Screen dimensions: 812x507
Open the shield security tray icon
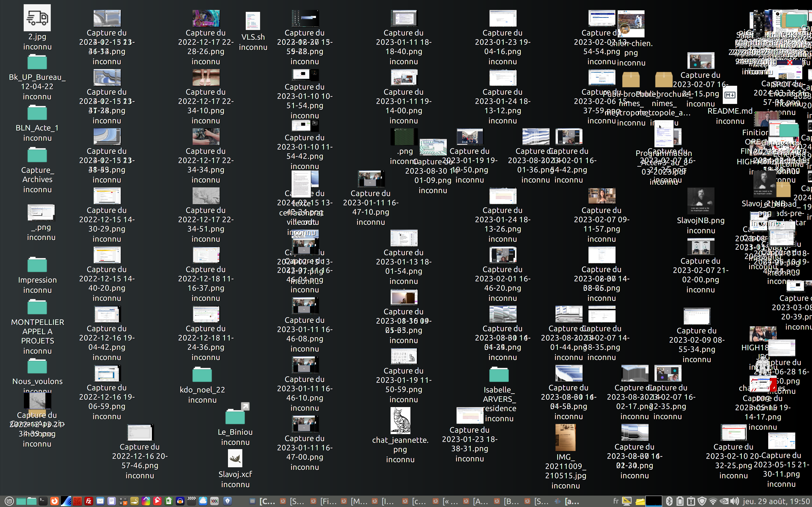[x=702, y=501]
